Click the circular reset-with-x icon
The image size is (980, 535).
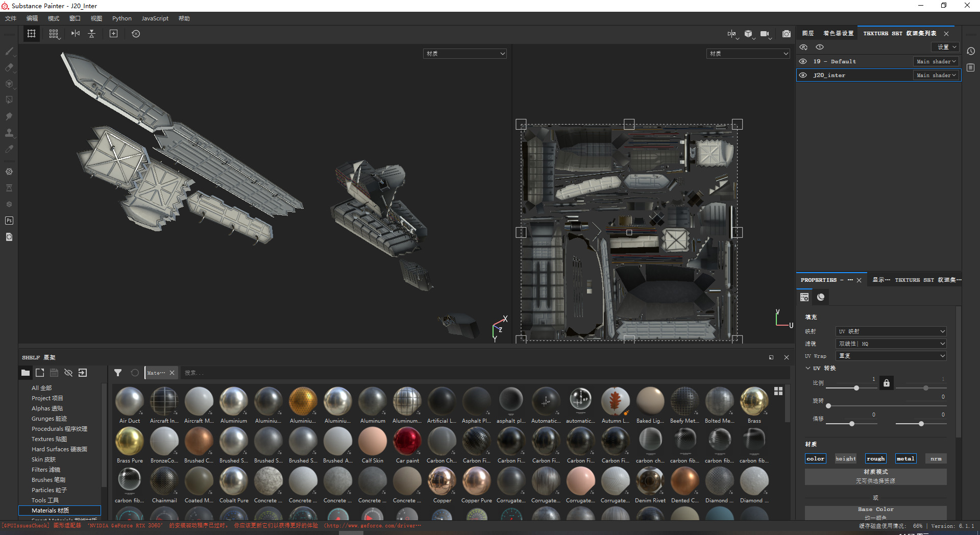136,34
